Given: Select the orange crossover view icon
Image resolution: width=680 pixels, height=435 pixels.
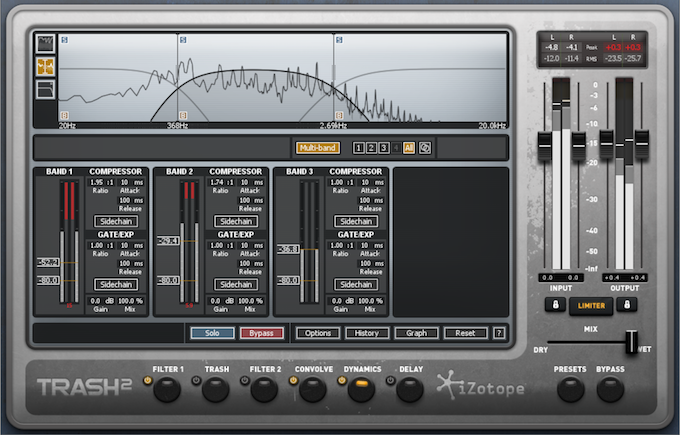Looking at the screenshot, I should coord(45,67).
